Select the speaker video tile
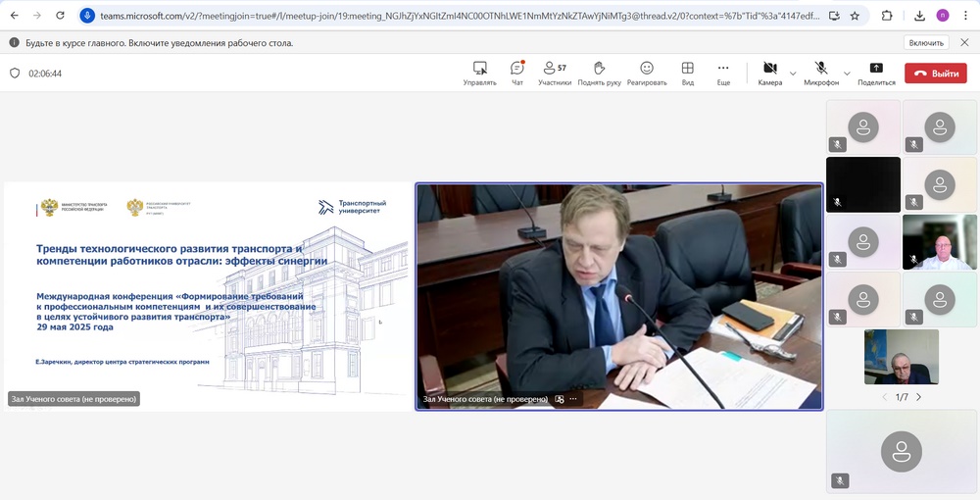The width and height of the screenshot is (980, 500). click(x=619, y=297)
